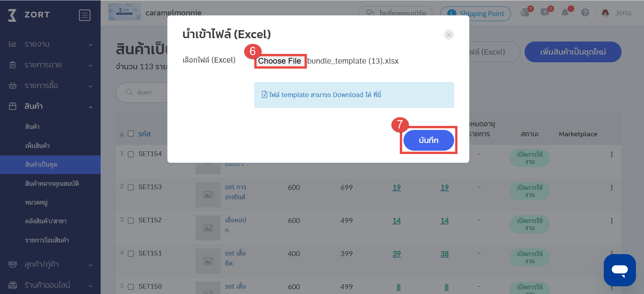
Task: Check the SET150 row checkbox
Action: click(x=131, y=287)
